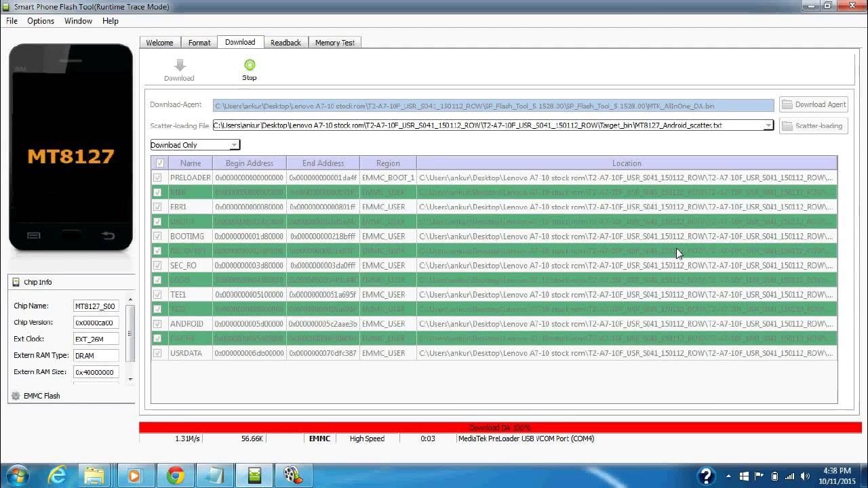
Task: Open Google Chrome from the taskbar
Action: [176, 475]
